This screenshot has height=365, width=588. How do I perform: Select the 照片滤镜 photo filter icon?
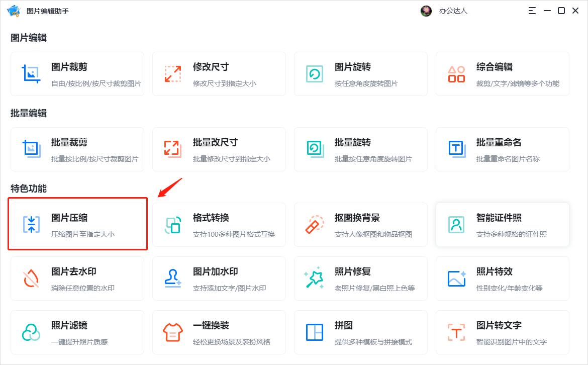tap(31, 331)
